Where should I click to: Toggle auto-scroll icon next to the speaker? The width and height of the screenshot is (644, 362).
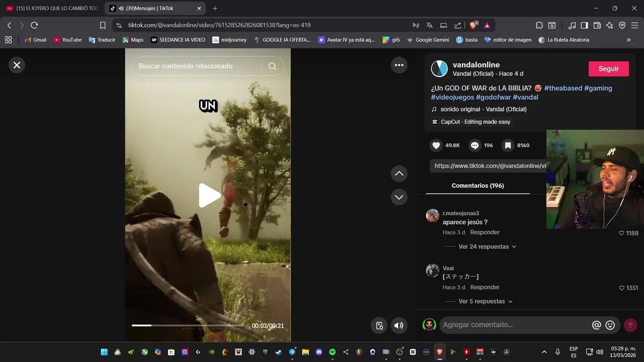[x=379, y=325]
